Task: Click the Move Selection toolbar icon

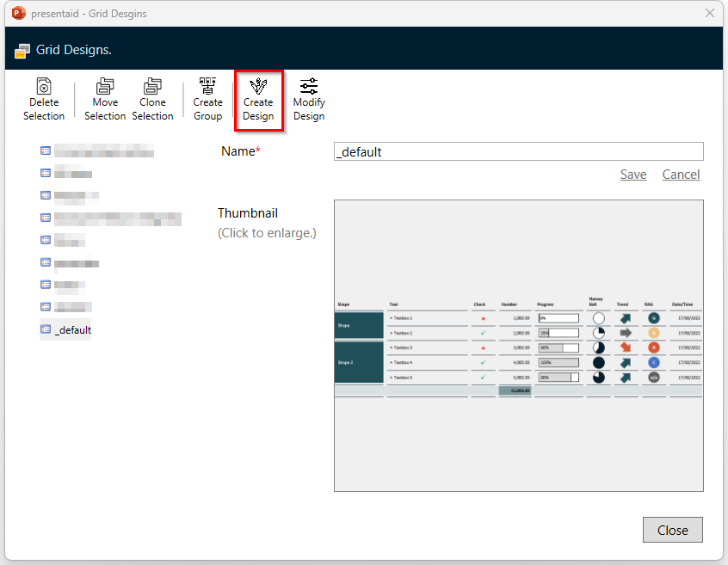Action: 105,86
